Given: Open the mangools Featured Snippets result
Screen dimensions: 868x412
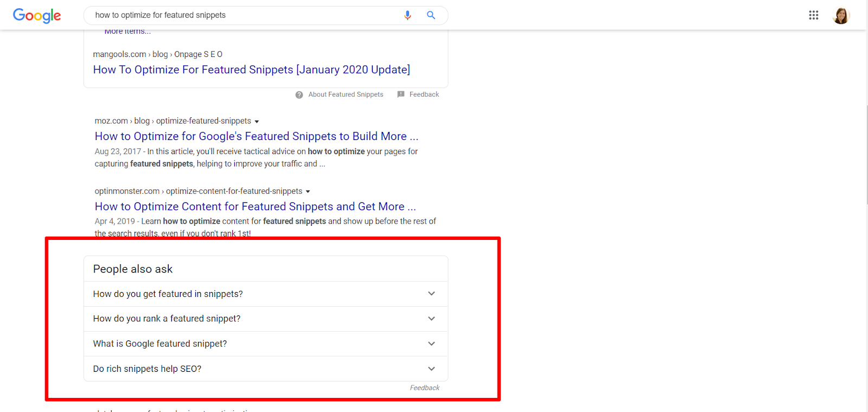Looking at the screenshot, I should [x=252, y=69].
